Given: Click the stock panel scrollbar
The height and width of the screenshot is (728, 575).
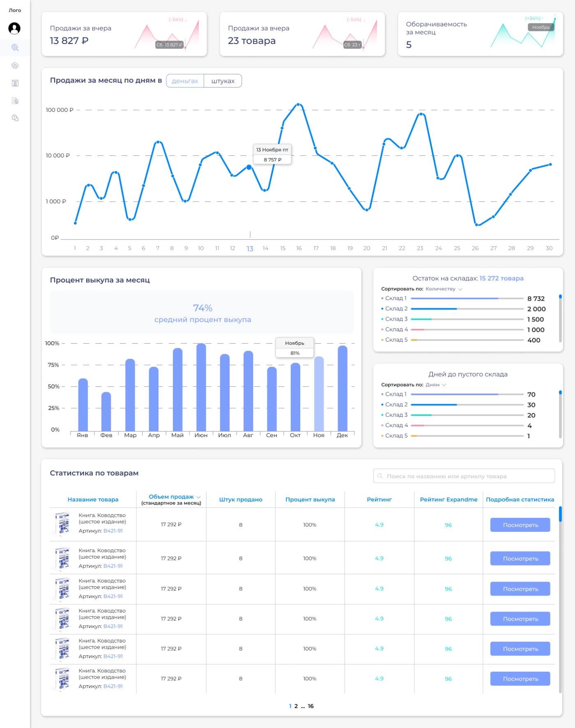Looking at the screenshot, I should tap(560, 319).
